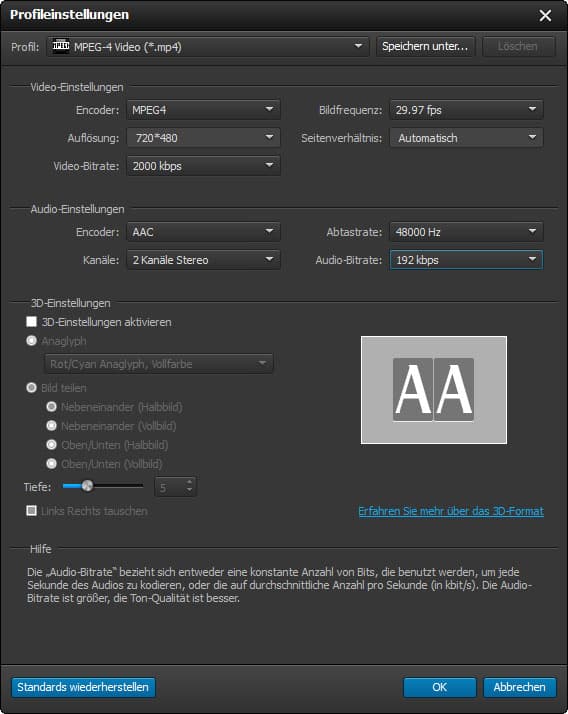Viewport: 568px width, 714px height.
Task: Select the Bild teilen radio option
Action: pos(31,388)
